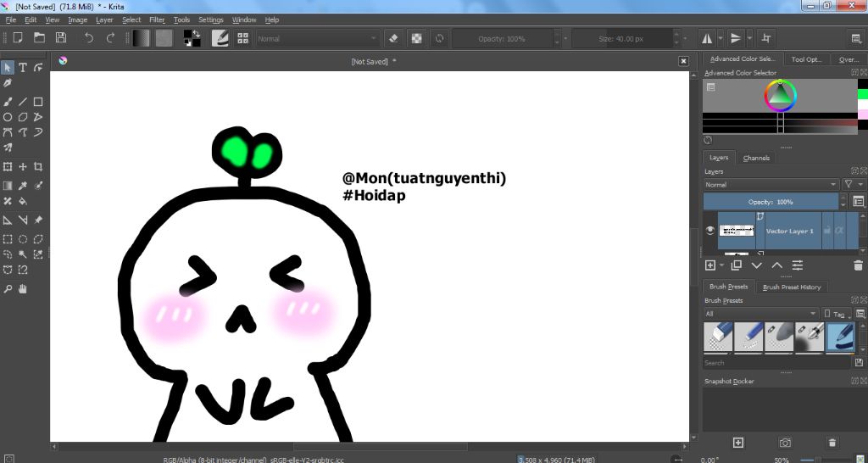Select the Contiguous Selection magic wand tool
This screenshot has width=868, height=463.
pyautogui.click(x=23, y=254)
